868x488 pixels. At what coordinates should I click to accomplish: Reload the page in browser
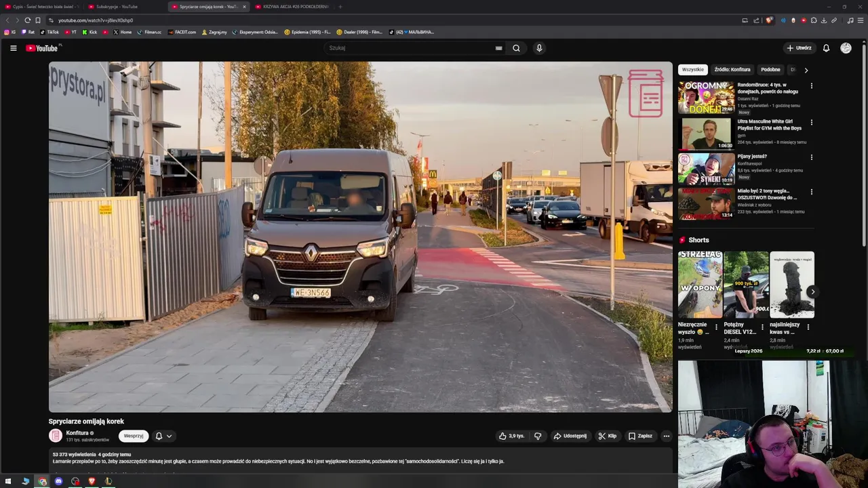point(27,20)
